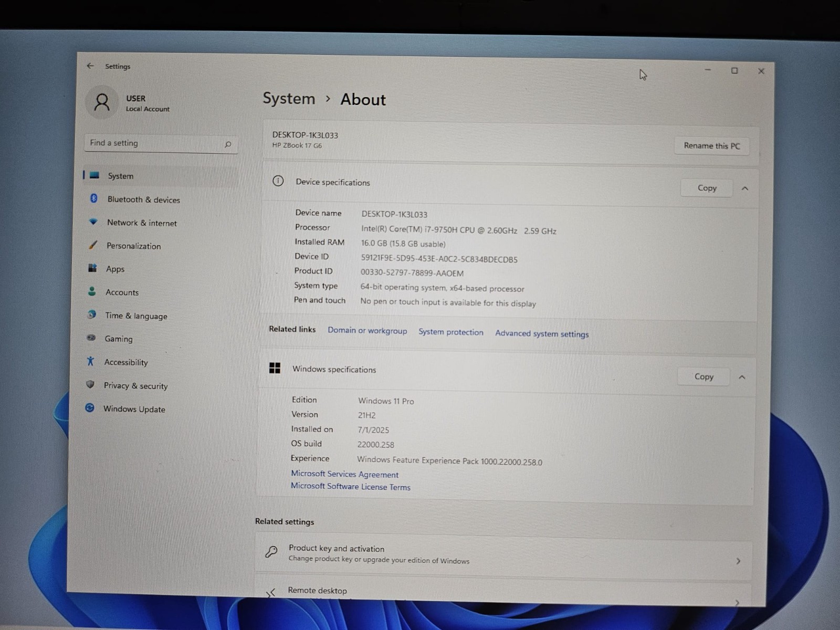Click the Apps grid icon
The width and height of the screenshot is (840, 630).
(x=92, y=268)
